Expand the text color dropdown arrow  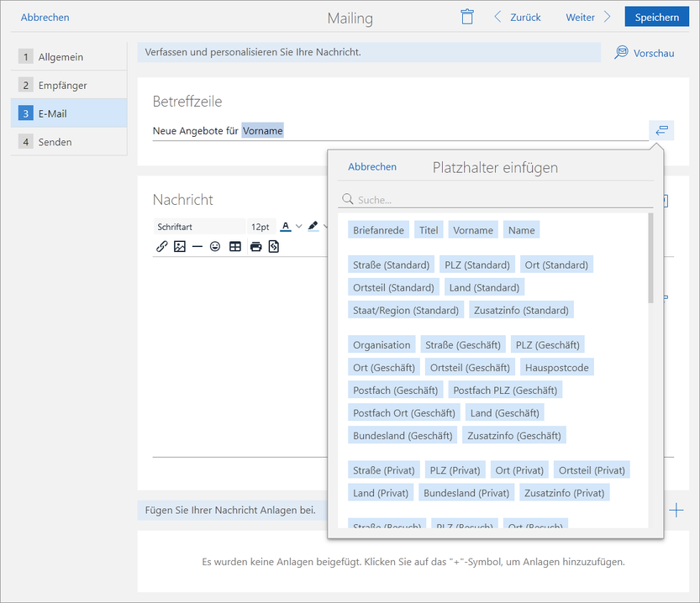(298, 226)
